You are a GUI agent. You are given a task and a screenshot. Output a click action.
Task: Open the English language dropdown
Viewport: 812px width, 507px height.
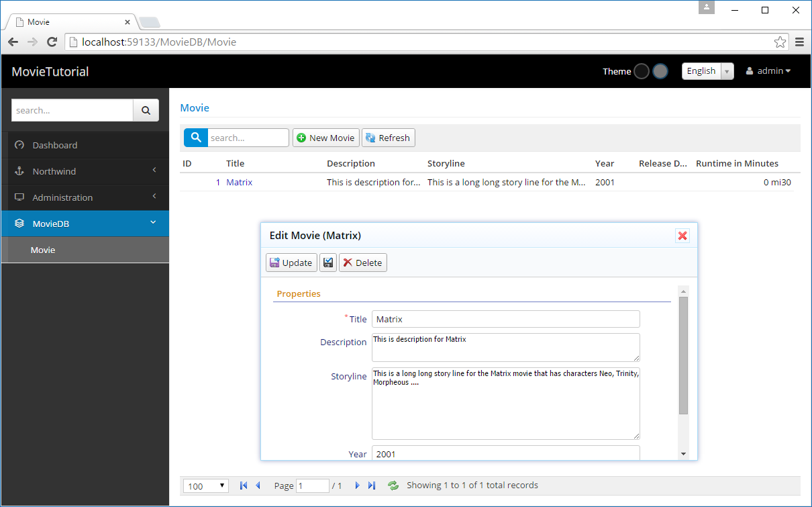[x=707, y=71]
